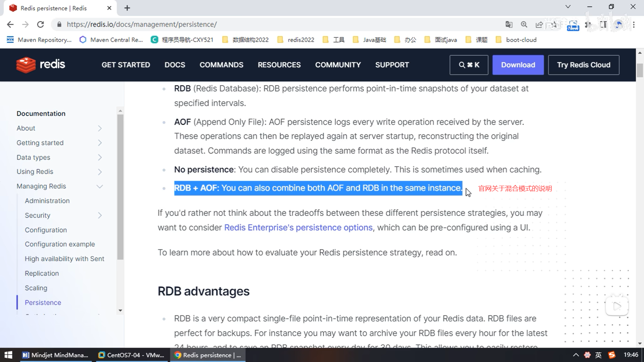Open new browser tab with plus
644x362 pixels.
[127, 8]
